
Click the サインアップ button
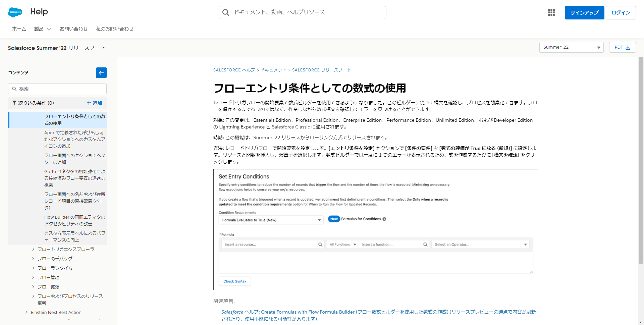point(585,13)
